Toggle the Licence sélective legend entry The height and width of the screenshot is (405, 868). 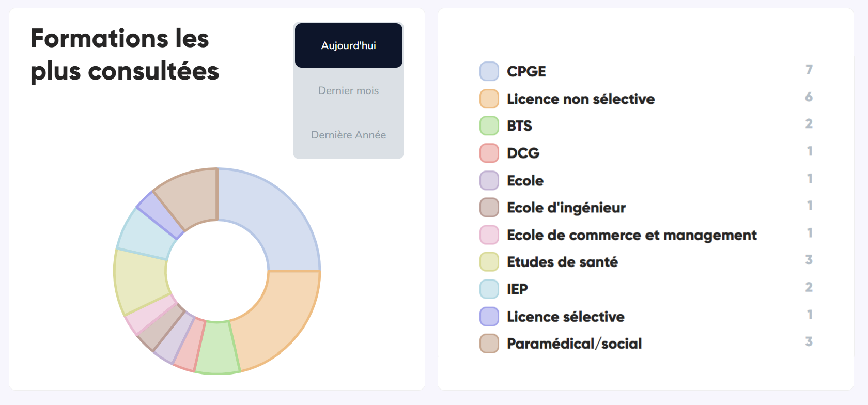[x=565, y=316]
